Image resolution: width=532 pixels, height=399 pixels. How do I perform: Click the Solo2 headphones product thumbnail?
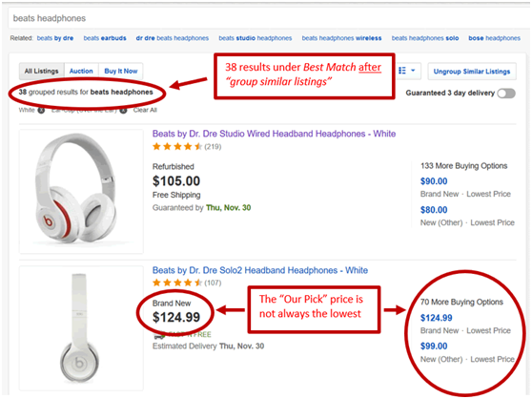81,328
